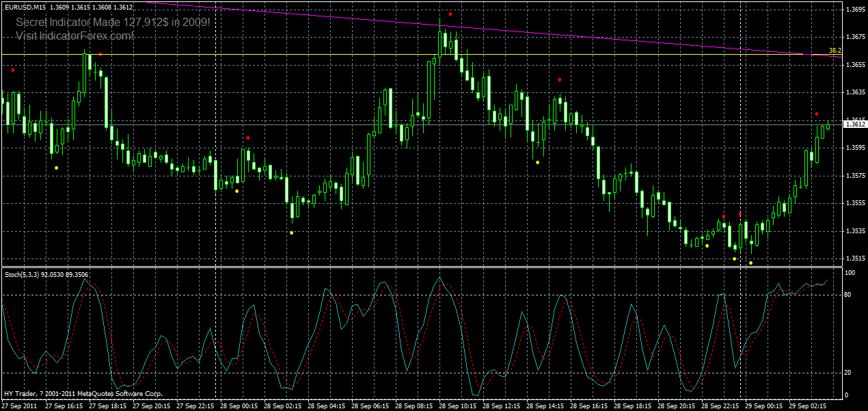
Task: Click the red signal dot above the 28 Sep 14:15 candles
Action: point(559,79)
